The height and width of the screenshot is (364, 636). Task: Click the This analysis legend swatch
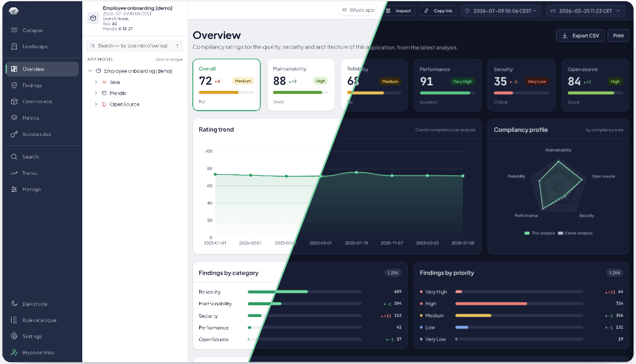[527, 233]
